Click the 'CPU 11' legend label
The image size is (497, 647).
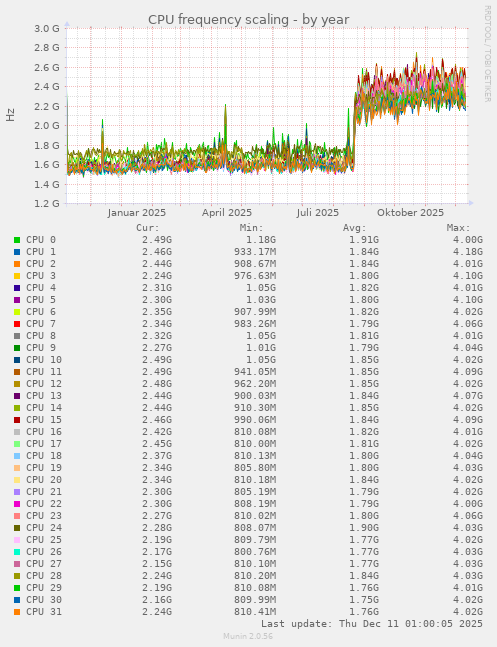coord(44,371)
